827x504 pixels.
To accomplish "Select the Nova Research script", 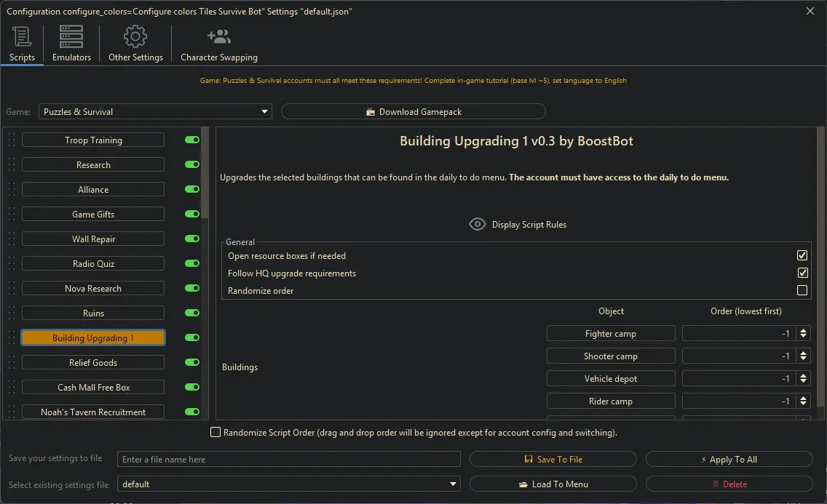I will coord(93,289).
